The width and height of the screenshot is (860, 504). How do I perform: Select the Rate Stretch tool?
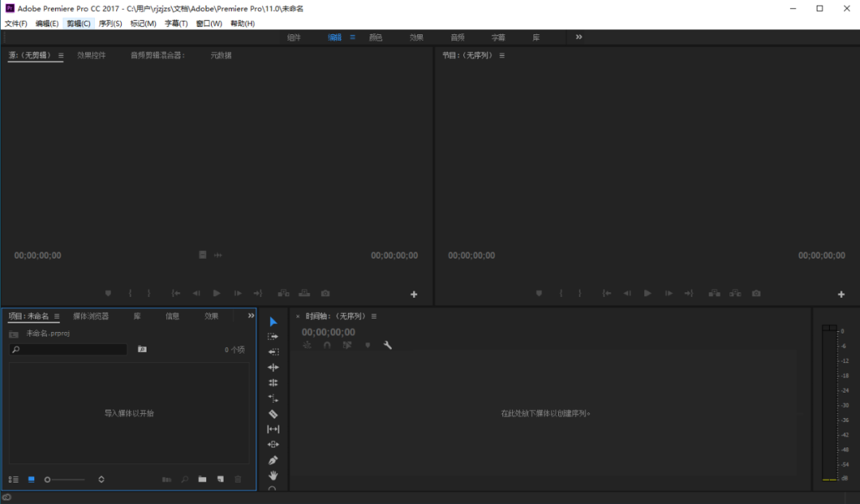tap(273, 399)
